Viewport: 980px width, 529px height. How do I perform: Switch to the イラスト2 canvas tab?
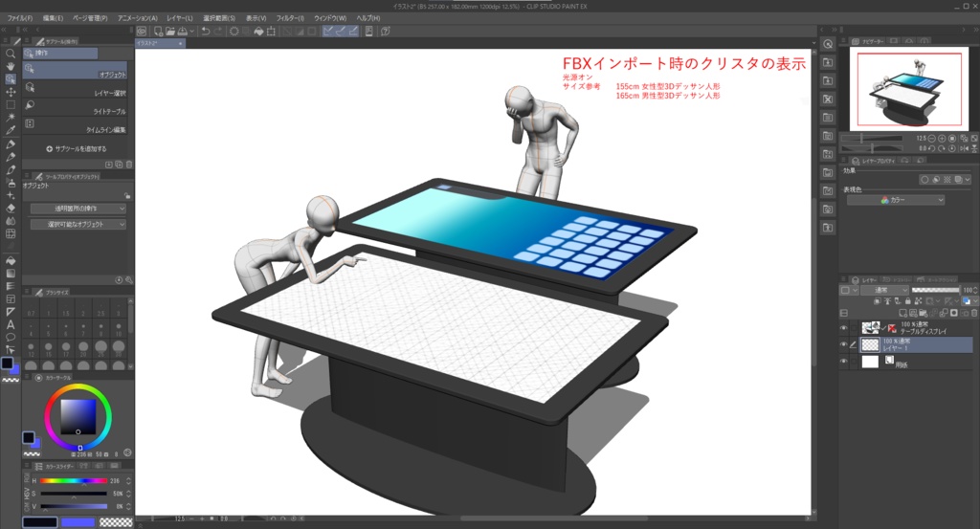point(160,43)
